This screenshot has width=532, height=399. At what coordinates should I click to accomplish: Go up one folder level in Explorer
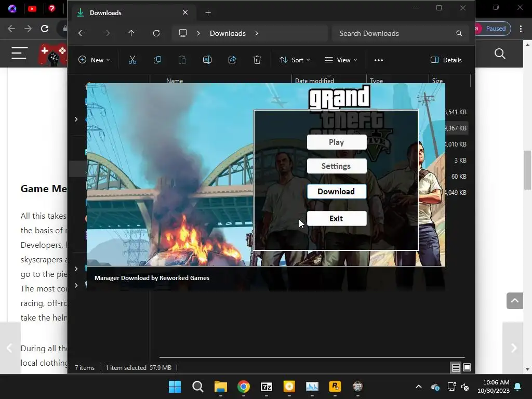point(131,33)
